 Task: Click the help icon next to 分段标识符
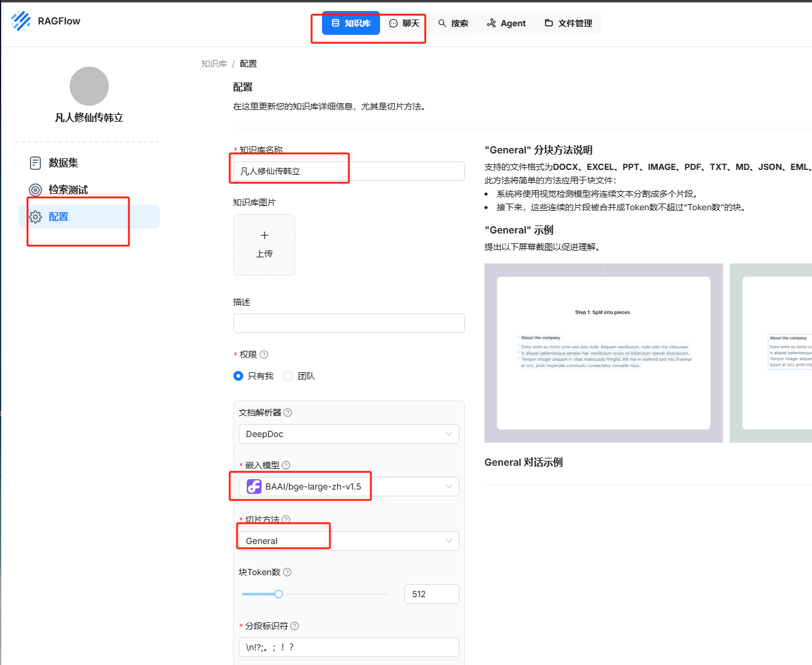pos(294,626)
